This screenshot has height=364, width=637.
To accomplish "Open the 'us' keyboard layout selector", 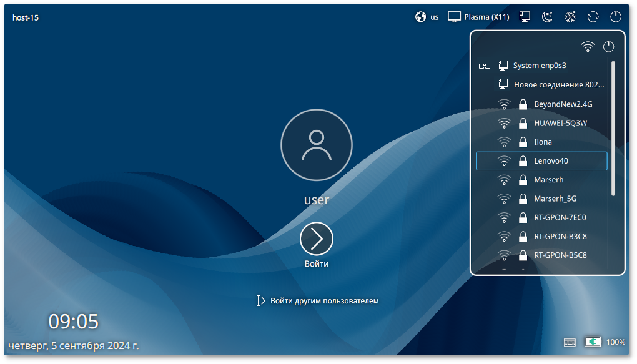I will [427, 17].
